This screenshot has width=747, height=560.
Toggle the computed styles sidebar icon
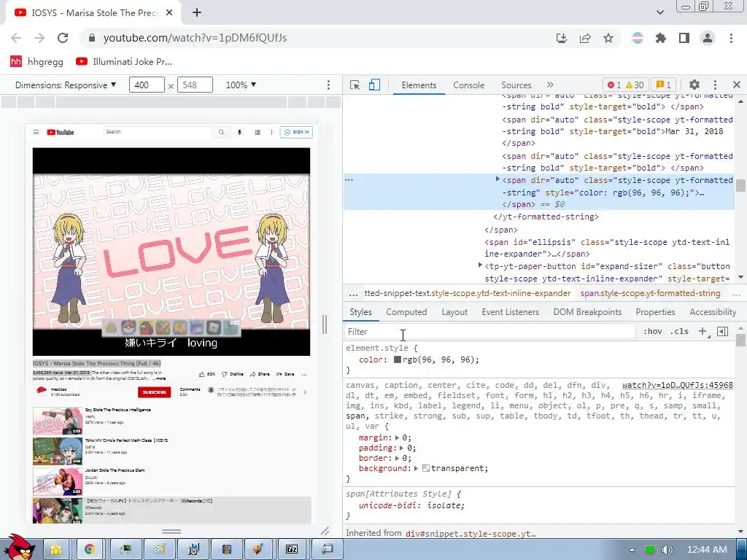click(x=722, y=332)
